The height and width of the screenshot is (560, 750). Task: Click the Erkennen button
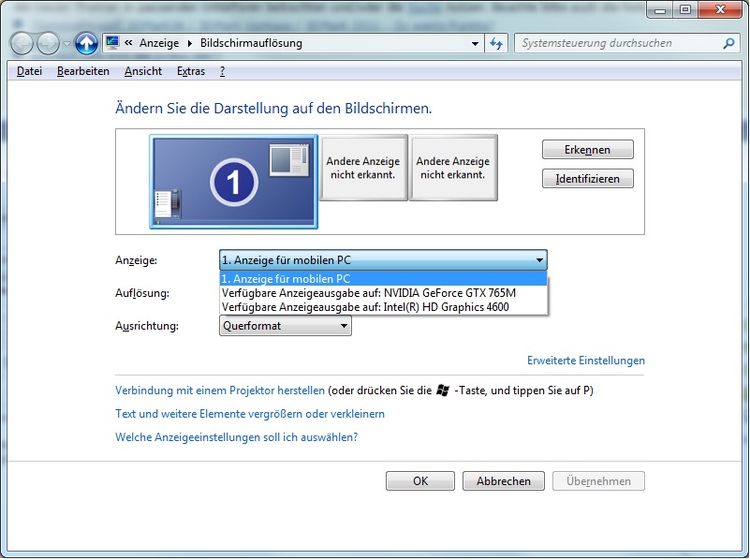coord(587,150)
